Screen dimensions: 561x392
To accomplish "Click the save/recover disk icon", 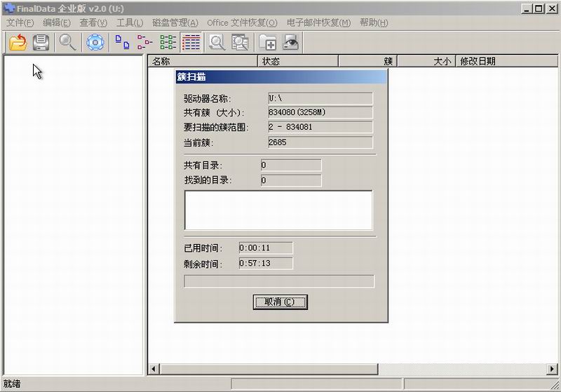I will click(41, 43).
